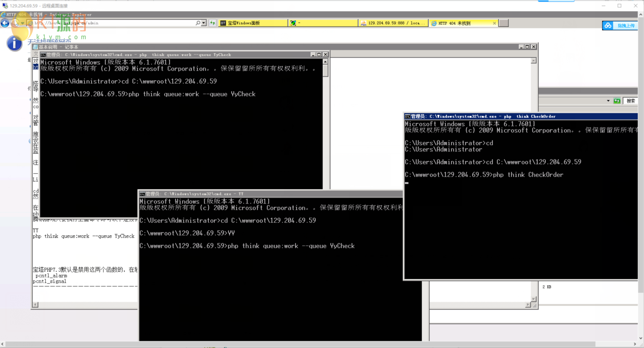
Task: Click the search magnifier in address bar
Action: tap(198, 23)
